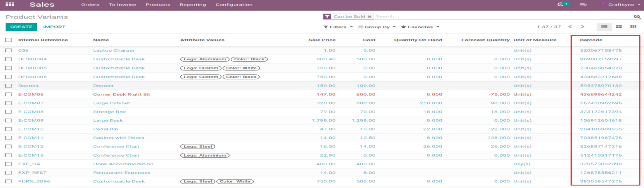Viewport: 644px width, 188px height.
Task: Open the Orders menu
Action: (x=90, y=5)
